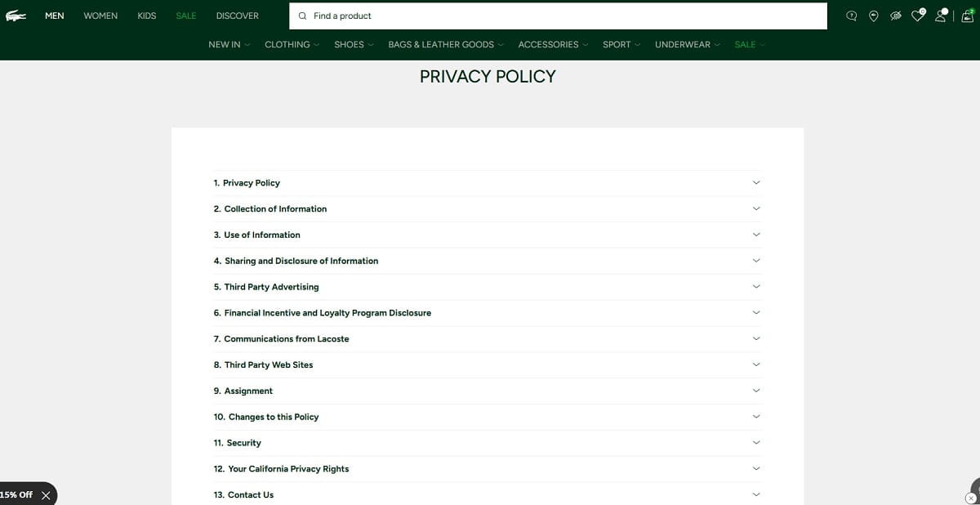This screenshot has height=505, width=980.
Task: Switch to the Women section
Action: (x=100, y=16)
